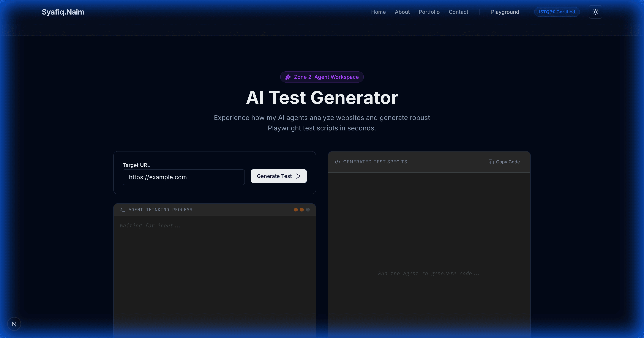This screenshot has height=338, width=644.
Task: Open the Contact link
Action: [458, 12]
